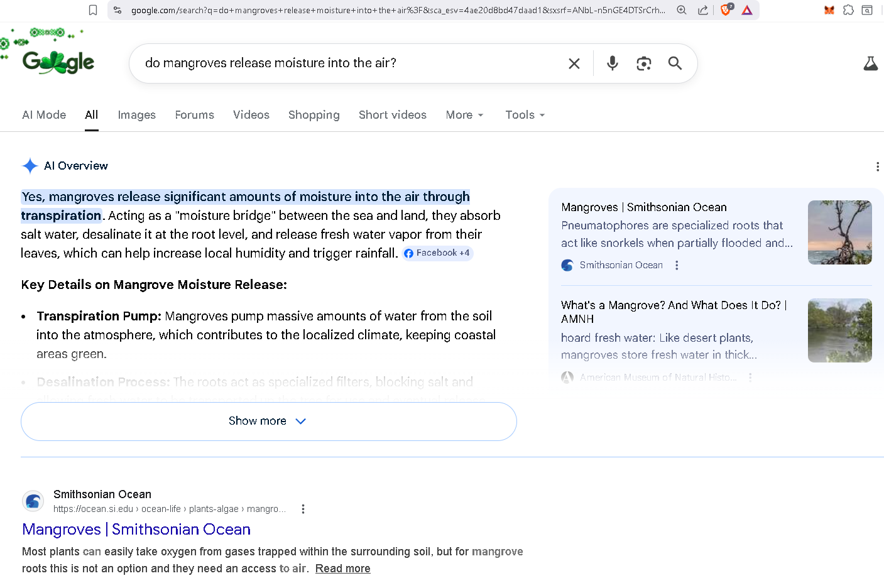Clear the search query text
This screenshot has width=884, height=588.
click(574, 63)
